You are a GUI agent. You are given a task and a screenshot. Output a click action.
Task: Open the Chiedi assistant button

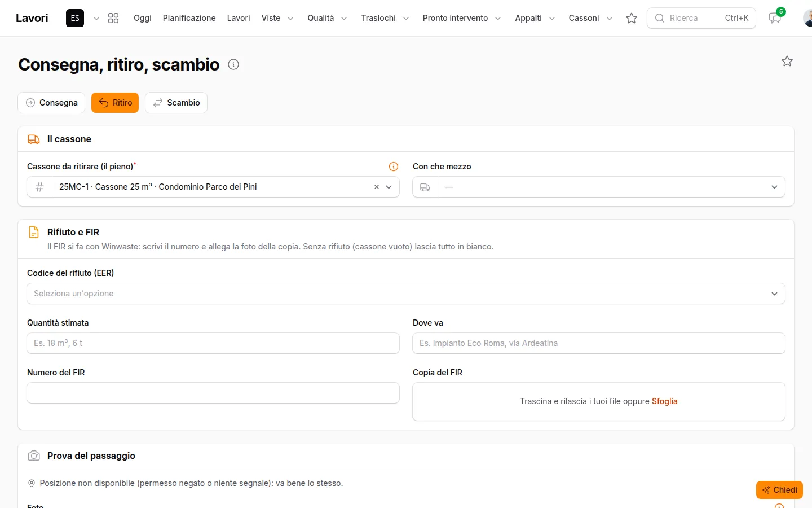point(779,490)
